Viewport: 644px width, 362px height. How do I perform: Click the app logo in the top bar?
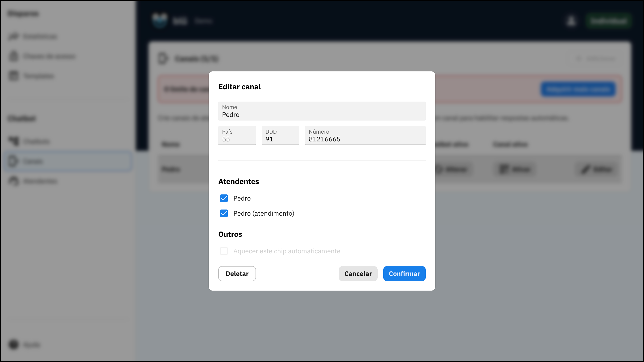(x=160, y=21)
